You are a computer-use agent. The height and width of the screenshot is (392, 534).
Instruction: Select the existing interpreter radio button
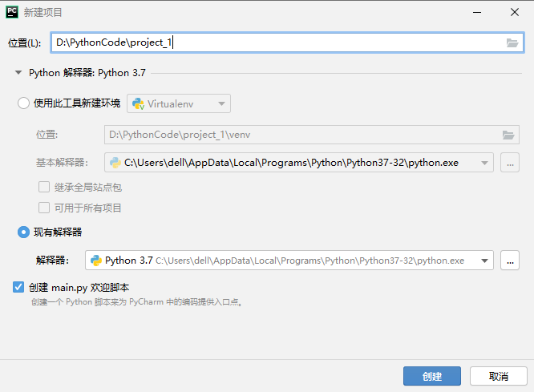pyautogui.click(x=23, y=232)
